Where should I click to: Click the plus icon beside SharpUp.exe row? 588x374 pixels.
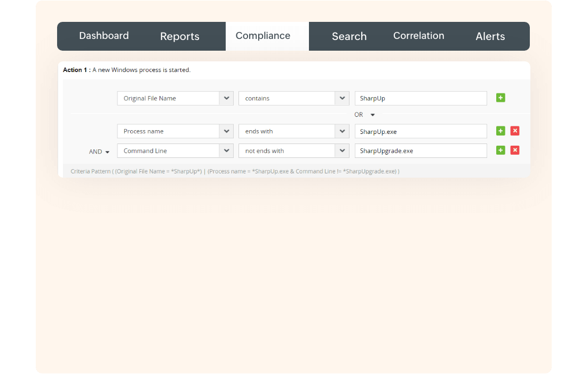click(500, 131)
